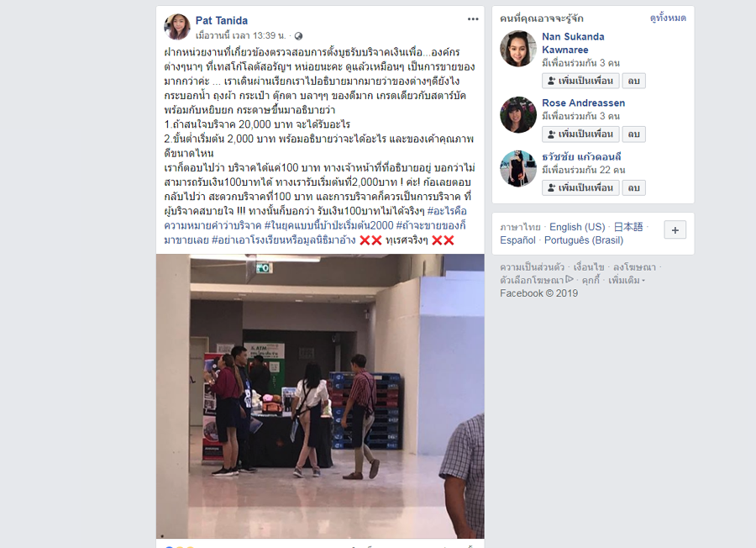Open the Pat Tanida name link
Screen dimensions: 756x548
coord(221,21)
